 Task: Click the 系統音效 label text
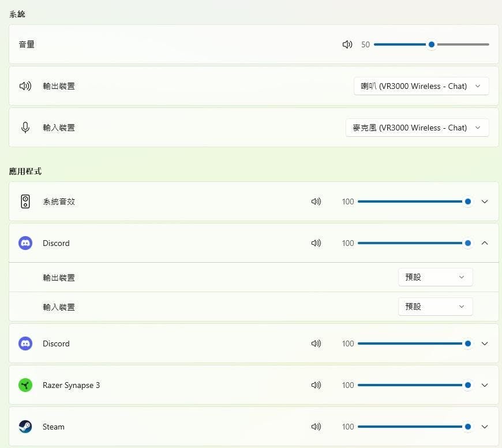(x=59, y=201)
